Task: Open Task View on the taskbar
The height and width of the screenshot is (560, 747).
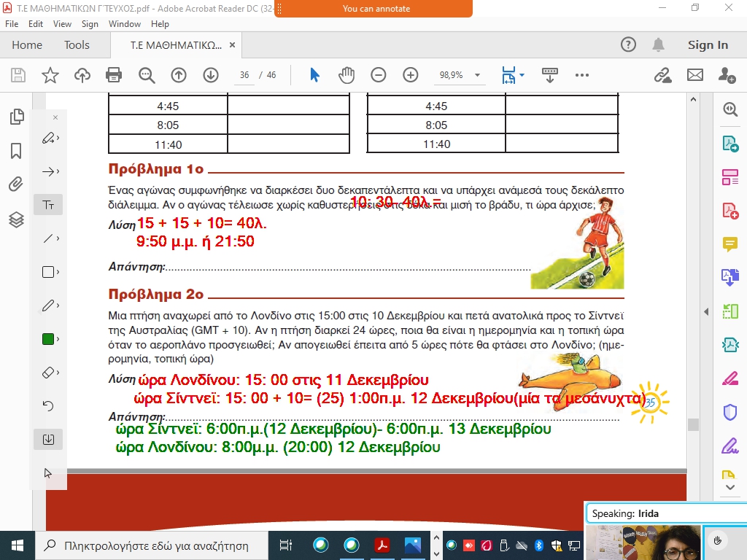Action: (286, 545)
